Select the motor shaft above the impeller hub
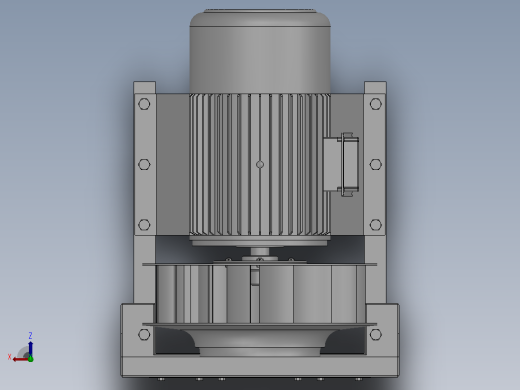Image resolution: width=520 pixels, height=390 pixels. pyautogui.click(x=260, y=251)
